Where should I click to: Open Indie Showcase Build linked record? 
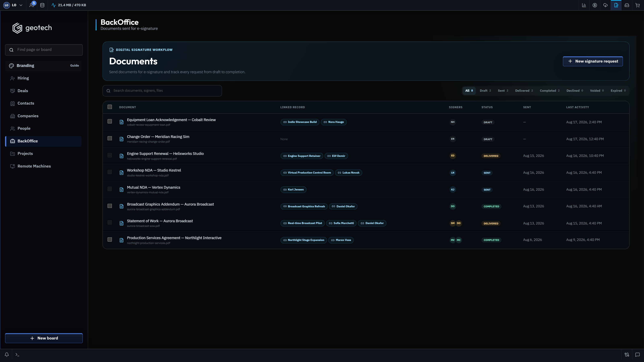click(x=300, y=122)
